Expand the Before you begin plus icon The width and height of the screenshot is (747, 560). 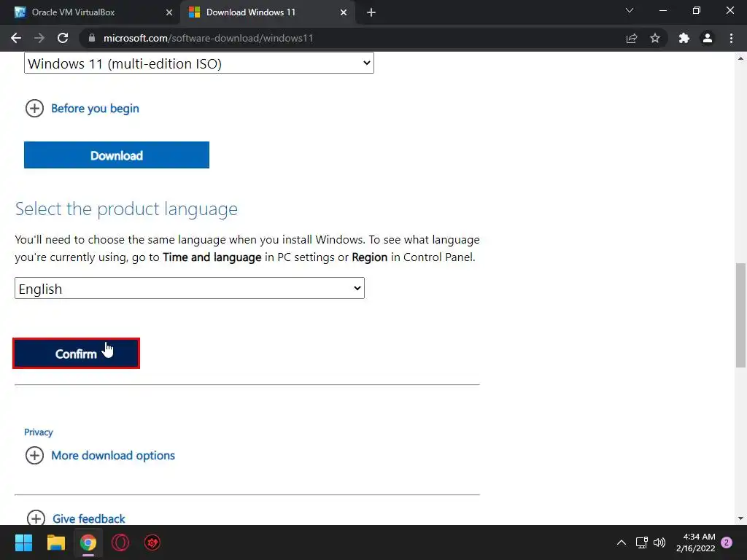(34, 109)
